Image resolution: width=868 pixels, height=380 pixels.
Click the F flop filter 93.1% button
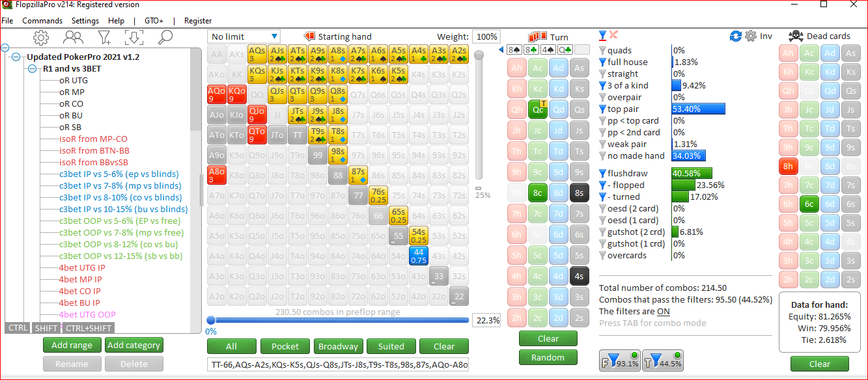click(619, 360)
